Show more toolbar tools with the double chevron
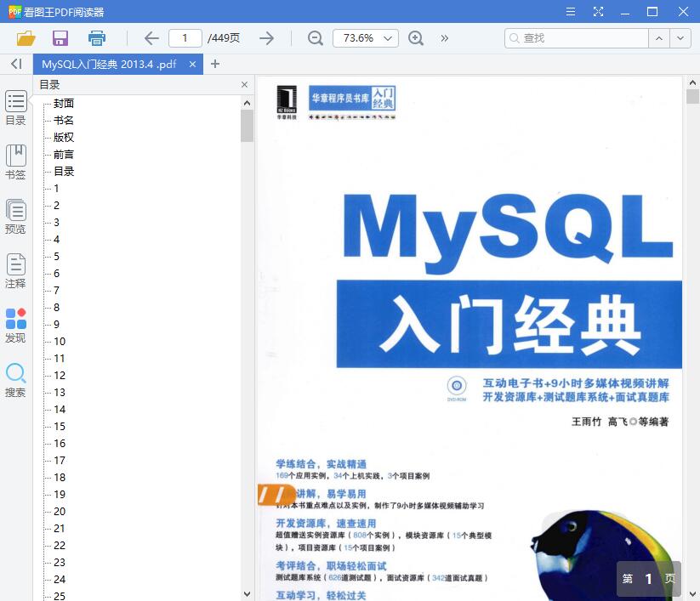 (x=444, y=38)
